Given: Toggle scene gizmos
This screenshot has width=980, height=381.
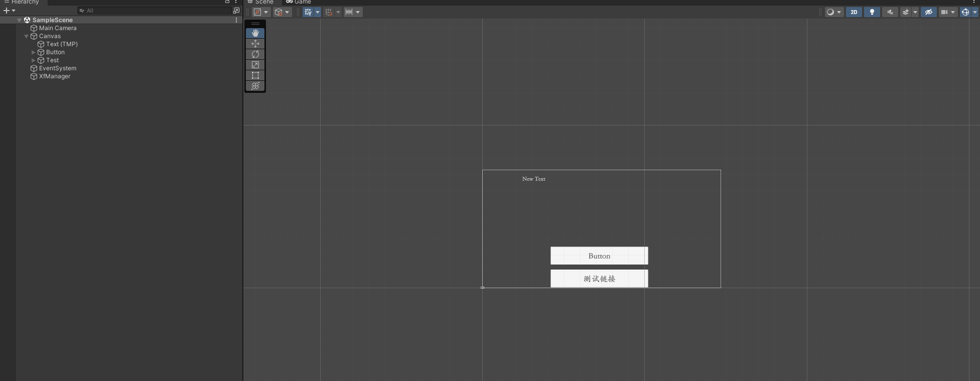Looking at the screenshot, I should point(965,12).
